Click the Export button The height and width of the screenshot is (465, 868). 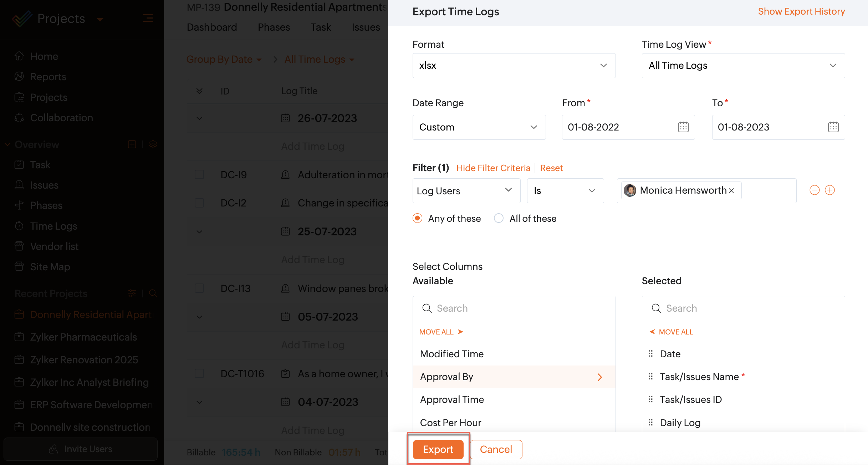pyautogui.click(x=438, y=449)
